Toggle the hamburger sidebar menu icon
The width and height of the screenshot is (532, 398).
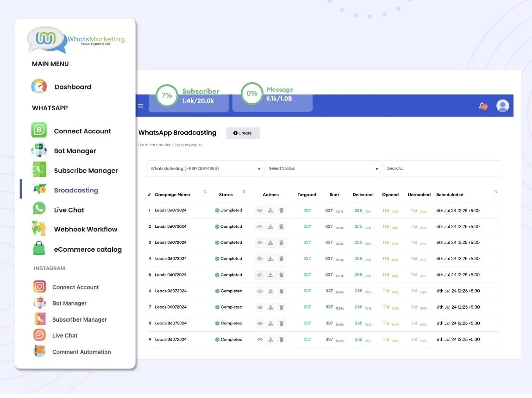click(x=141, y=106)
